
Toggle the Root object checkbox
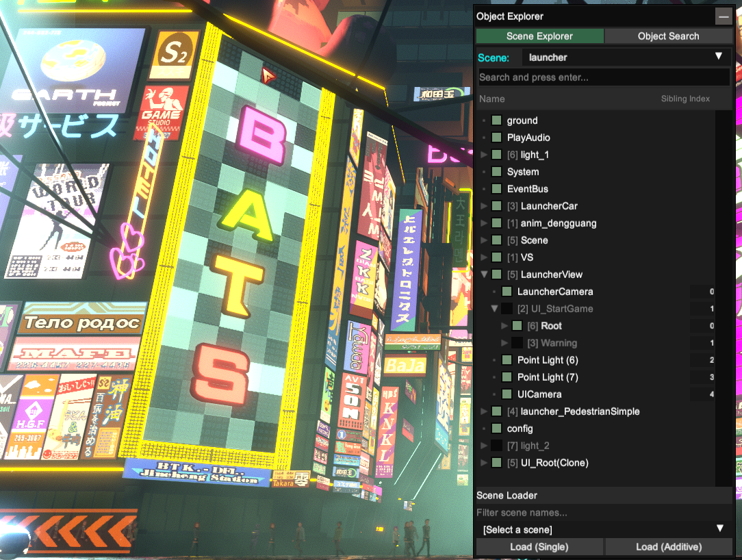(517, 326)
